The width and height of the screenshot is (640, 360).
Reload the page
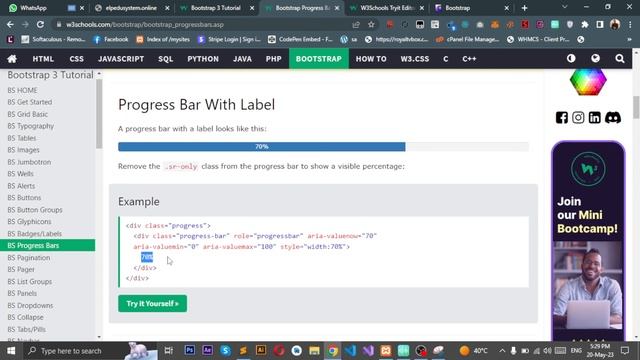40,24
